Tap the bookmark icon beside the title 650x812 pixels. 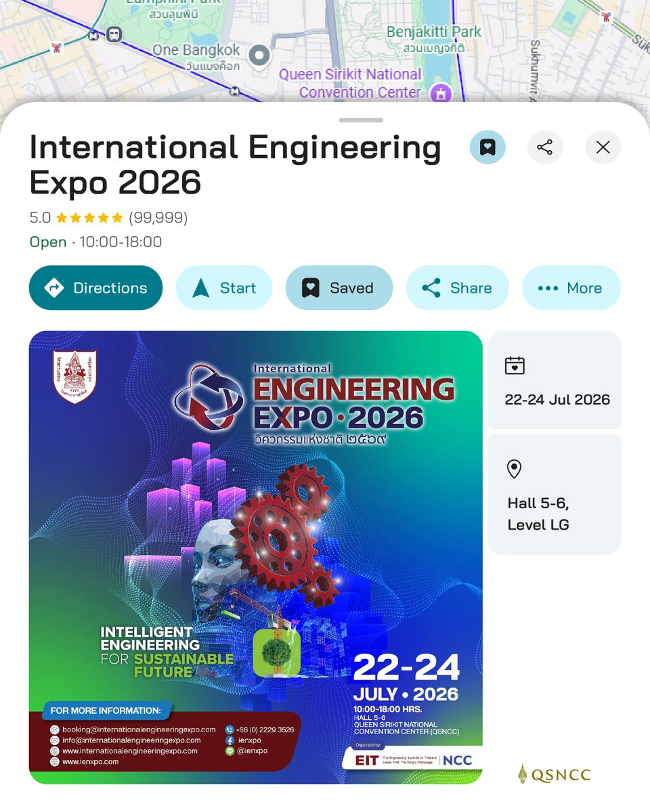tap(487, 148)
